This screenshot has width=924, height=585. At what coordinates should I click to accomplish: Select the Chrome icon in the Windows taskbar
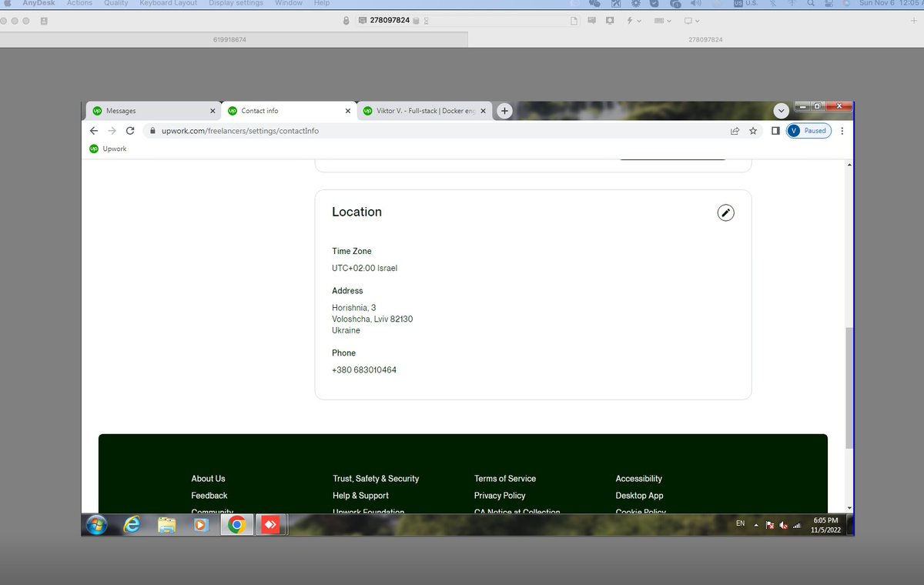pos(236,525)
